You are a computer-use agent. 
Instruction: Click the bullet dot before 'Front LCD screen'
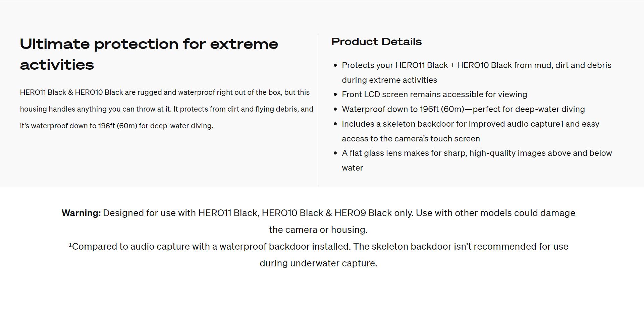click(335, 94)
